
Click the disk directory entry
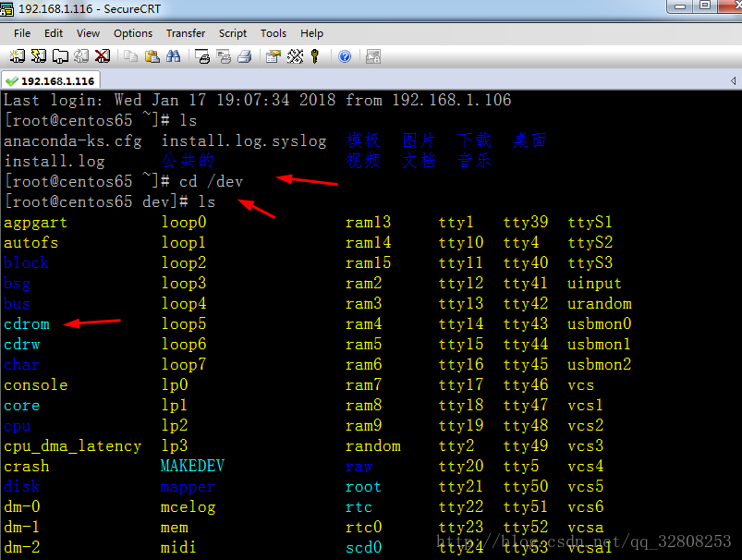click(x=21, y=487)
